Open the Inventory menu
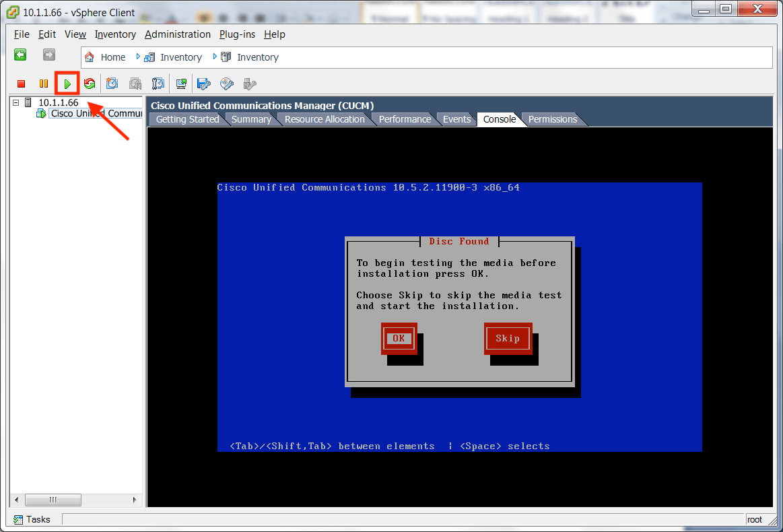Screen dimensions: 783x532 (115, 34)
